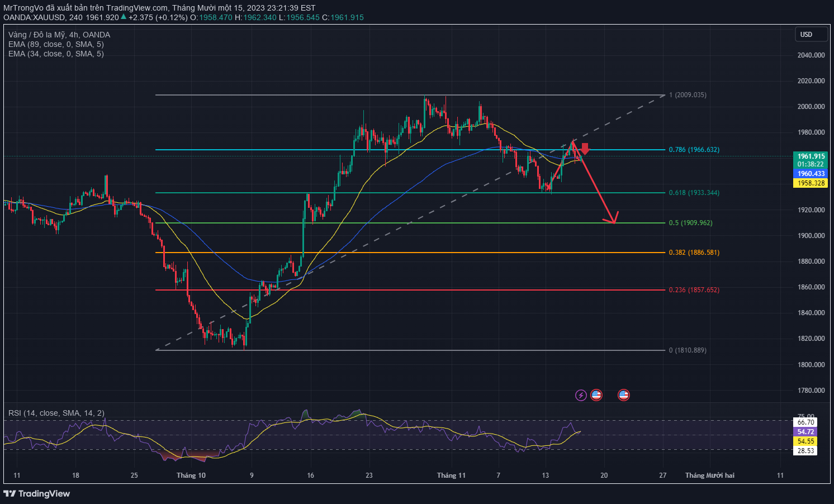This screenshot has height=504, width=834.
Task: Click the 1800.000 price axis label
Action: click(811, 365)
